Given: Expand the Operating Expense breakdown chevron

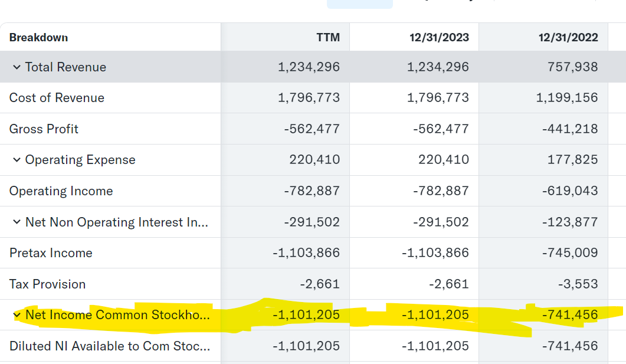Looking at the screenshot, I should [x=17, y=160].
